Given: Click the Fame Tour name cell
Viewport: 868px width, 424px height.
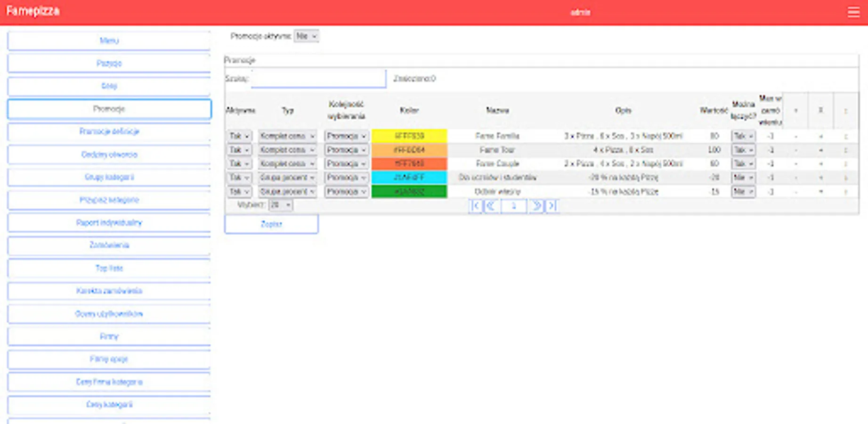Looking at the screenshot, I should click(x=497, y=150).
